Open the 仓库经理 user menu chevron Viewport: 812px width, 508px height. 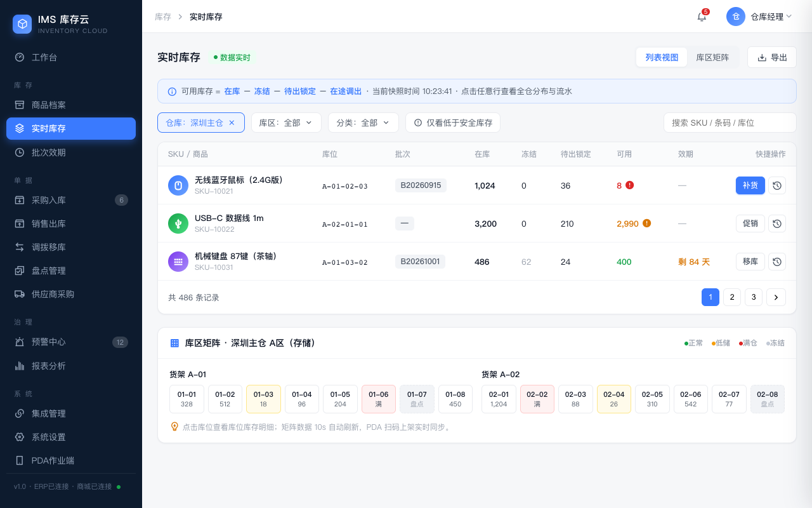click(x=789, y=17)
